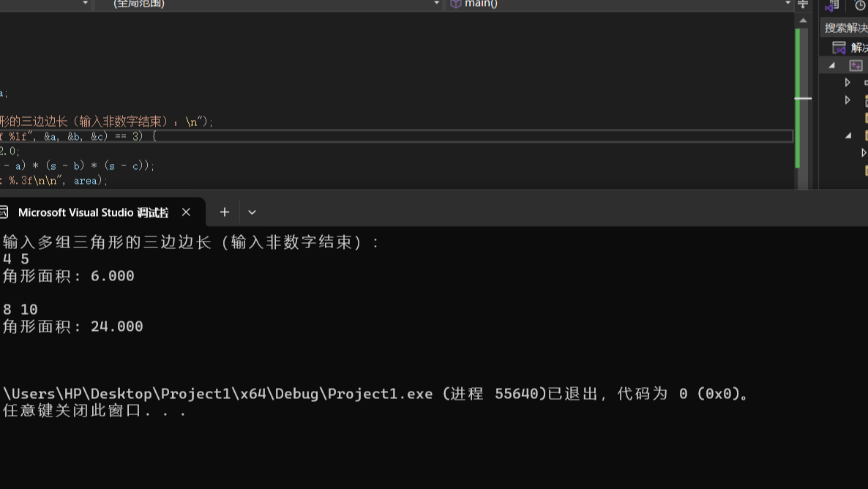Click the code line with '%.3f\n\n", area);'
Viewport: 868px width, 489px height.
click(x=53, y=181)
